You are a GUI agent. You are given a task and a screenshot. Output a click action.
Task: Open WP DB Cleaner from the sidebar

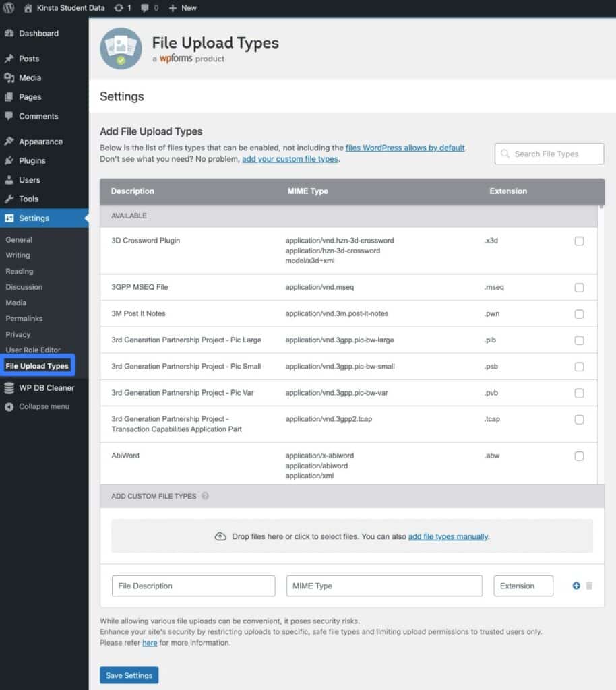tap(45, 387)
